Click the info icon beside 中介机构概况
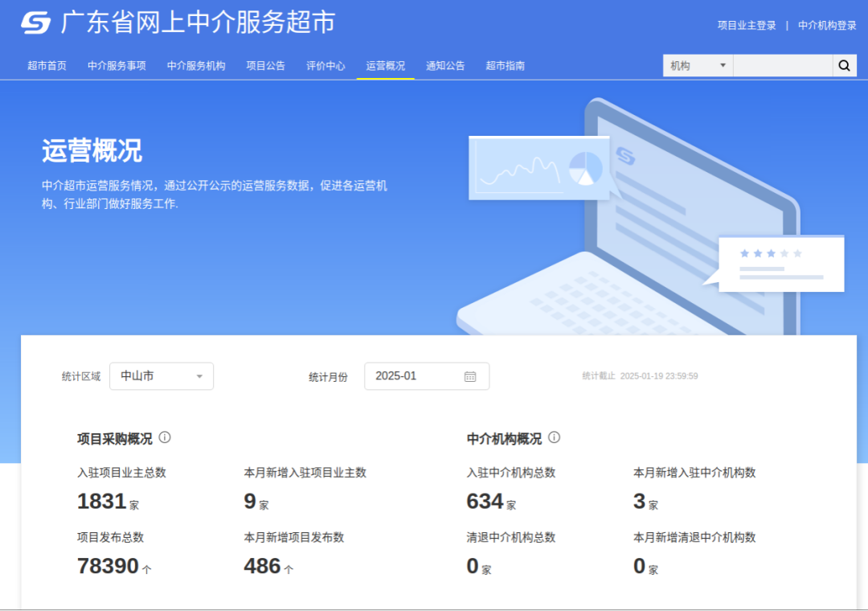Screen dimensions: 868x611 553,438
